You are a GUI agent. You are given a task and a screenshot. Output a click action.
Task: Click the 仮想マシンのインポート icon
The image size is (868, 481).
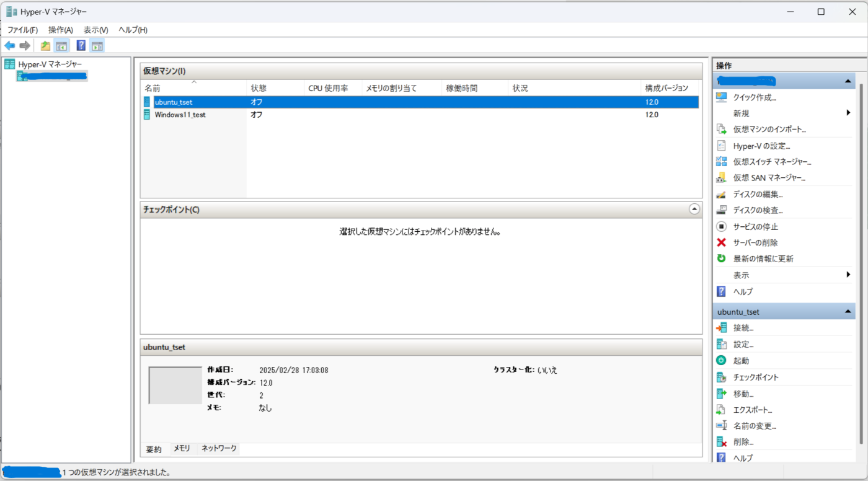pyautogui.click(x=721, y=130)
